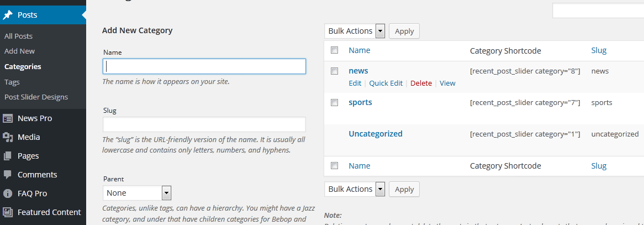The image size is (644, 225).
Task: Open the bottom Bulk Actions dropdown
Action: tap(355, 189)
